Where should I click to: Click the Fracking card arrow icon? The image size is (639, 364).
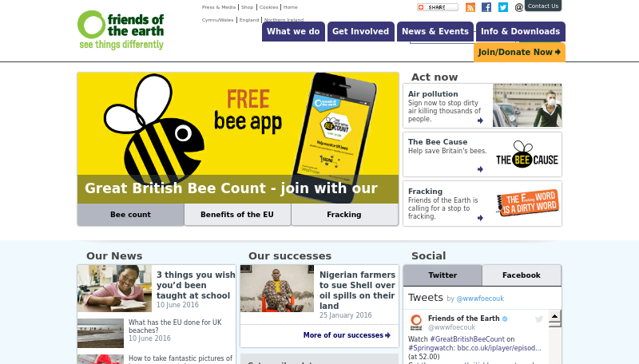(480, 218)
